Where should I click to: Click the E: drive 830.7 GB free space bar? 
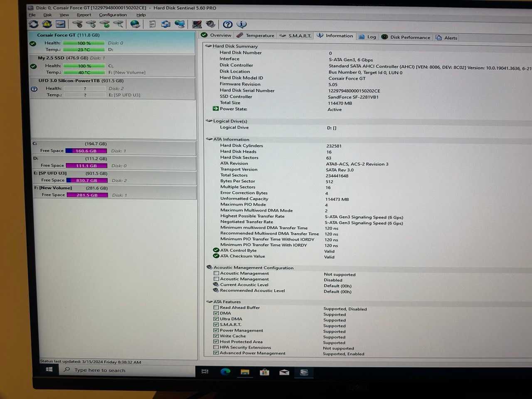pos(87,180)
